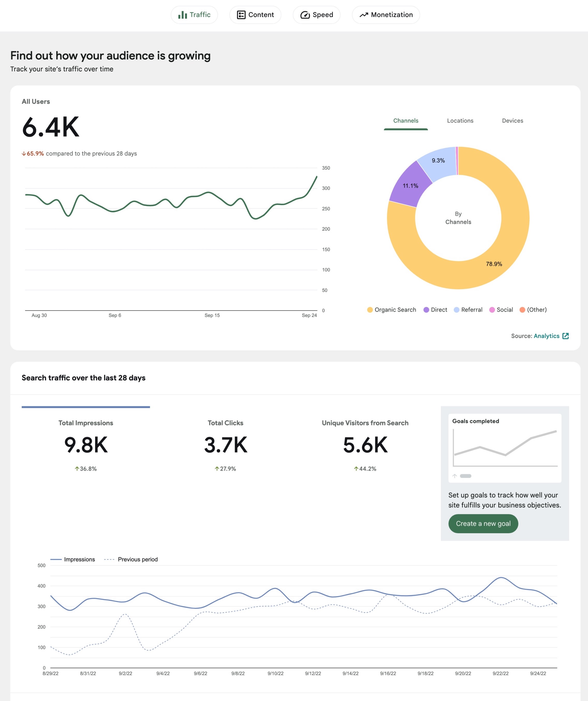This screenshot has width=588, height=701.
Task: Click the 65.9% decrease indicator
Action: coord(33,154)
